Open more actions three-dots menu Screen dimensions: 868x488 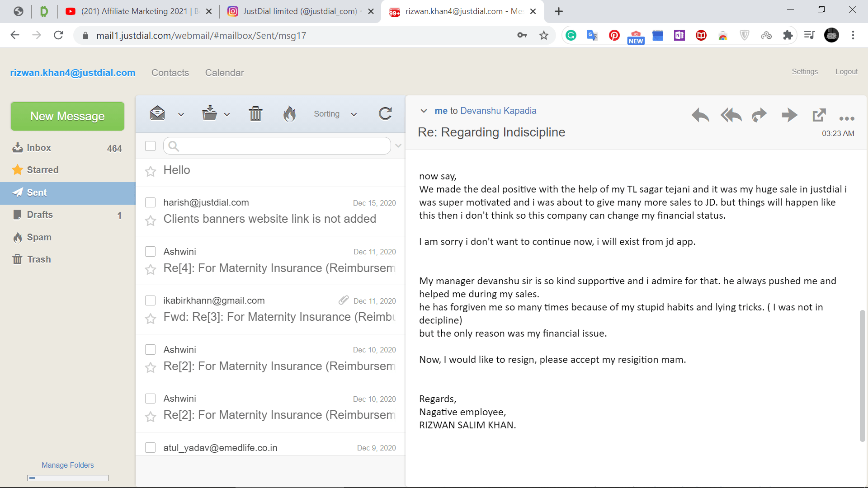[846, 118]
